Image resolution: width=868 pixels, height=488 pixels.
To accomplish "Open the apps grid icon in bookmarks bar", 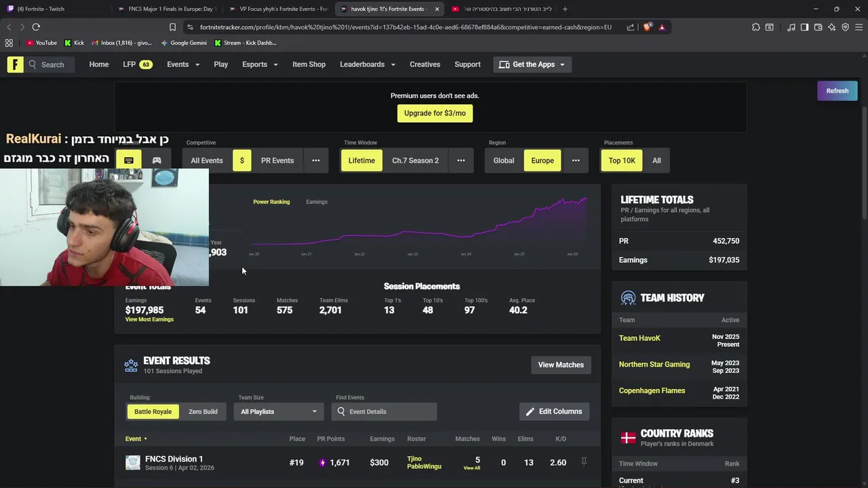I will (9, 43).
